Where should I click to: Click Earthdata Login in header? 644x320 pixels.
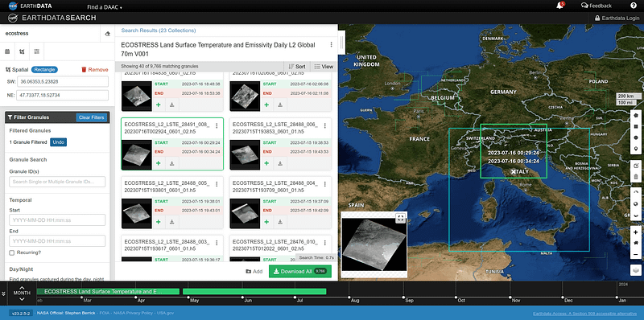(x=617, y=18)
